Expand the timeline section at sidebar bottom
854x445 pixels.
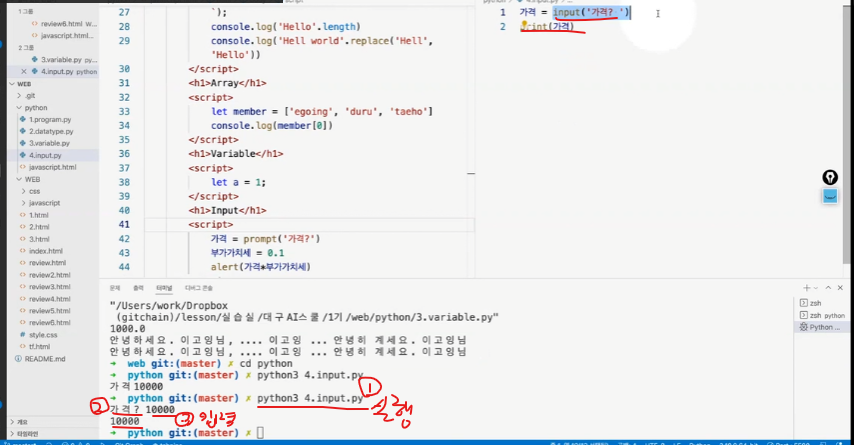27,434
